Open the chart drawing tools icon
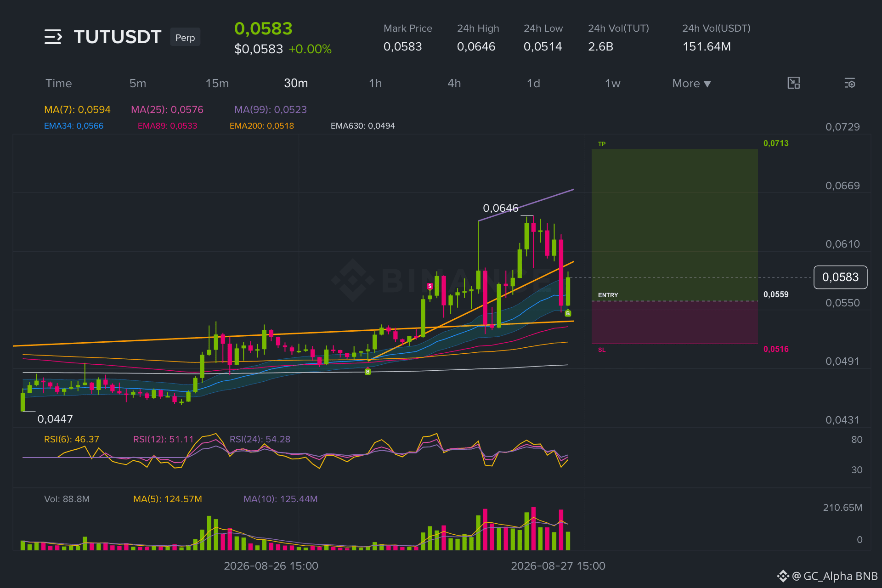Viewport: 882px width, 588px height. (793, 83)
